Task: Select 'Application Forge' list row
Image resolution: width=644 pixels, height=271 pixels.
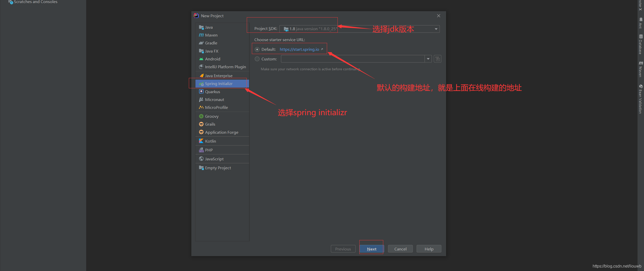Action: coord(222,132)
